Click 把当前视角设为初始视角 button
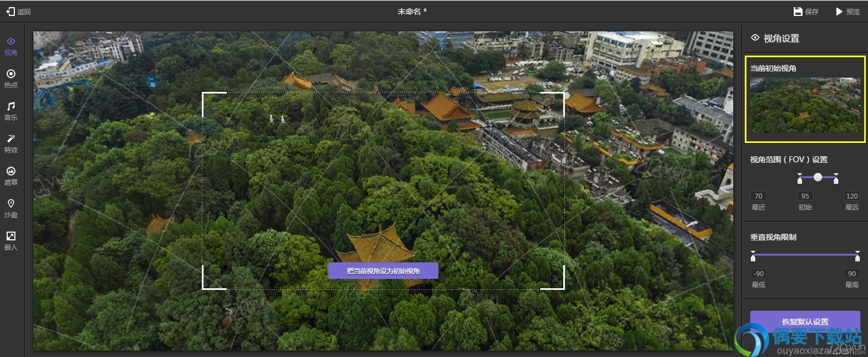Image resolution: width=868 pixels, height=357 pixels. coord(383,271)
